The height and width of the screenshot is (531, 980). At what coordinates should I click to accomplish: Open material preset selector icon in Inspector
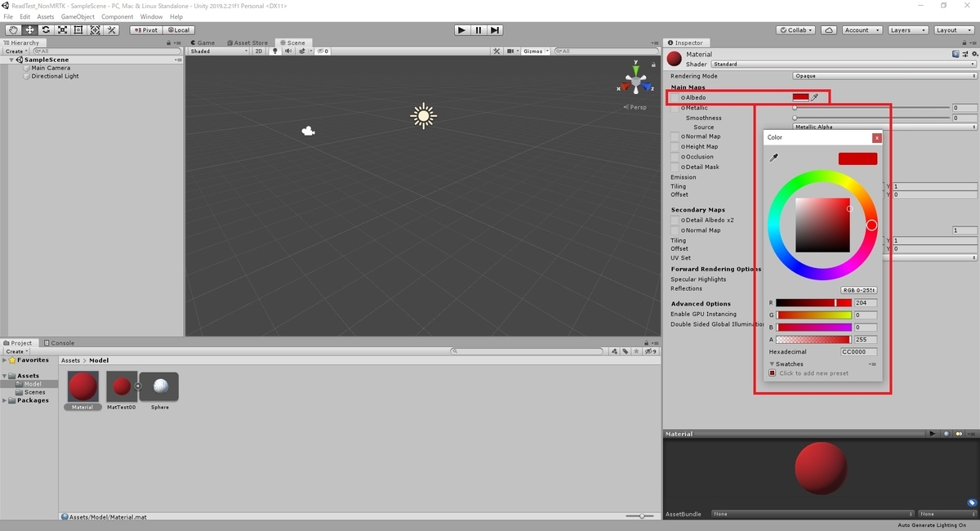tap(964, 54)
